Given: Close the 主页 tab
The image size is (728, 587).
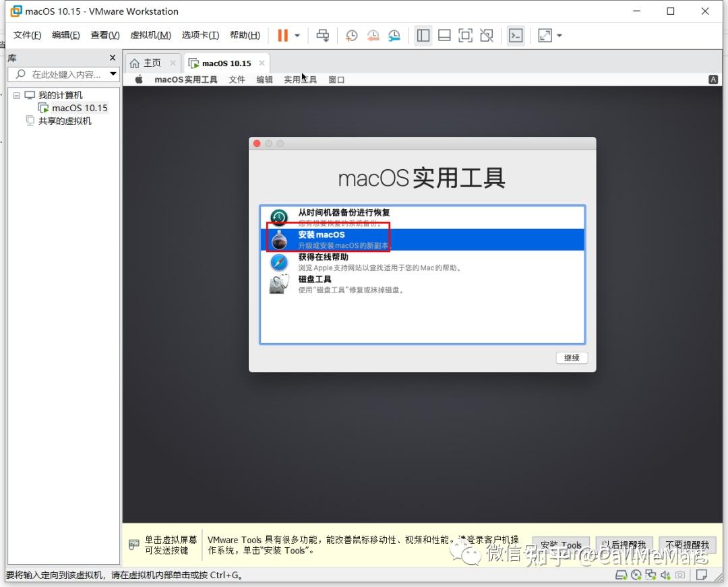Looking at the screenshot, I should click(173, 63).
